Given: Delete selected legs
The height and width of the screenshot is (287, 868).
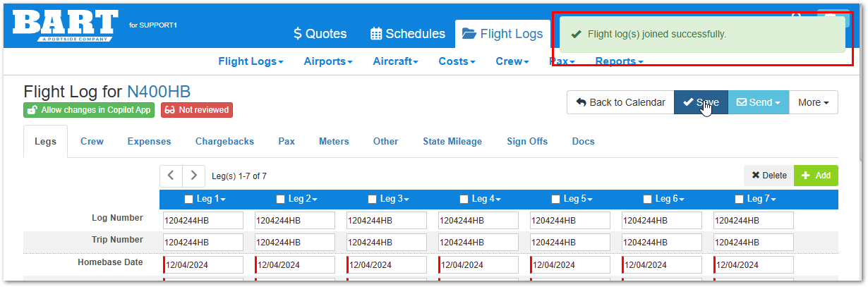Looking at the screenshot, I should coord(768,176).
